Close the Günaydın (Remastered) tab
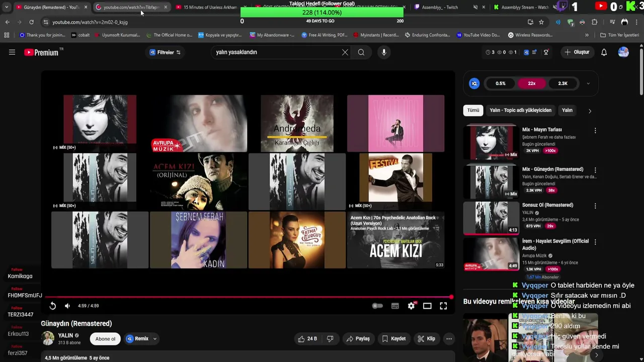644x362 pixels. [x=86, y=7]
